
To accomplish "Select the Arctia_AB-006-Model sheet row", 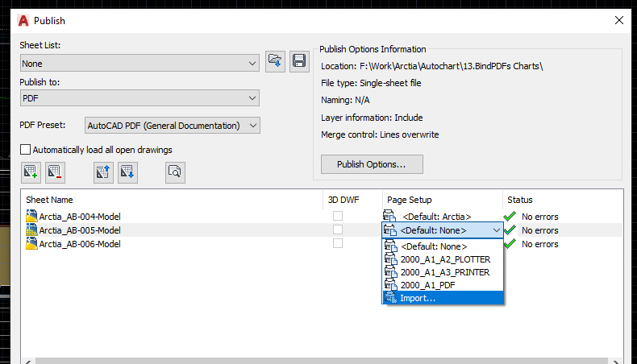I will click(x=80, y=244).
